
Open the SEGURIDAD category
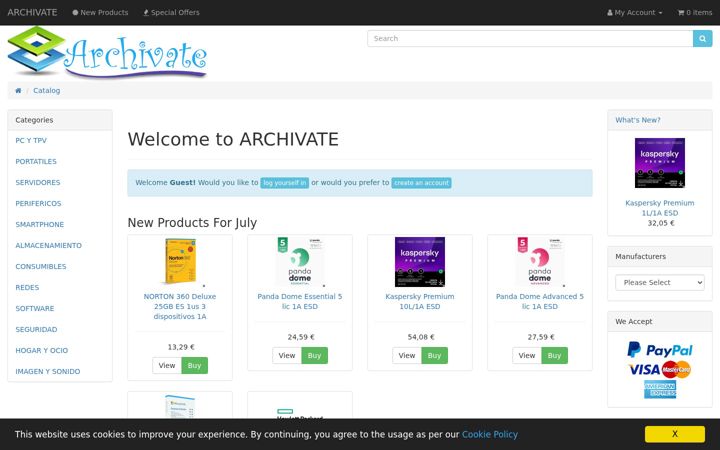pos(36,330)
